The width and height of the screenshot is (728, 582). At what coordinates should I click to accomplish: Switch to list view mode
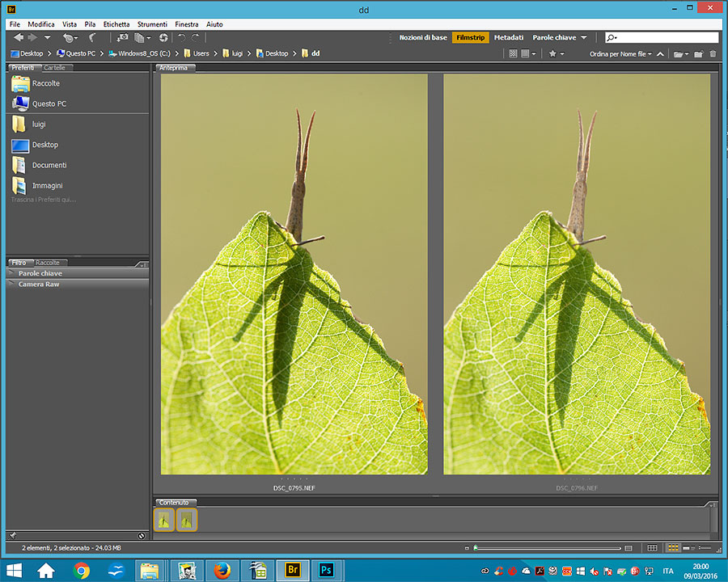[x=705, y=548]
